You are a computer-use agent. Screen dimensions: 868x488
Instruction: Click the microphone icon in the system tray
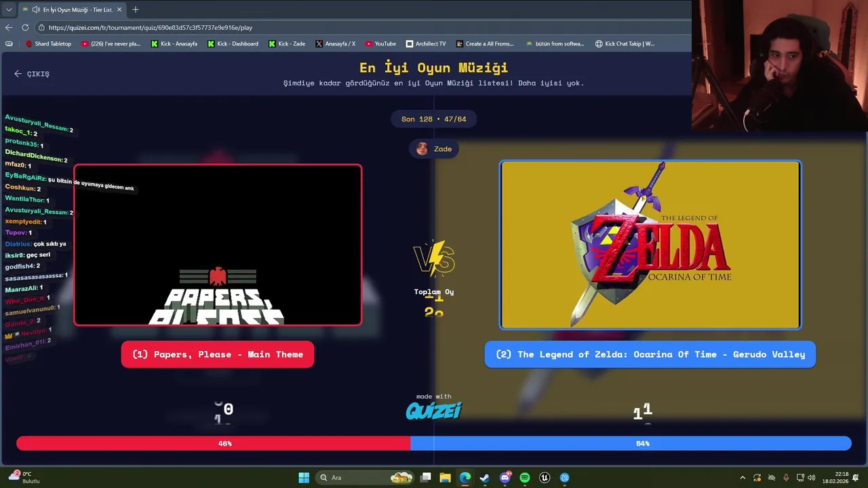[786, 478]
